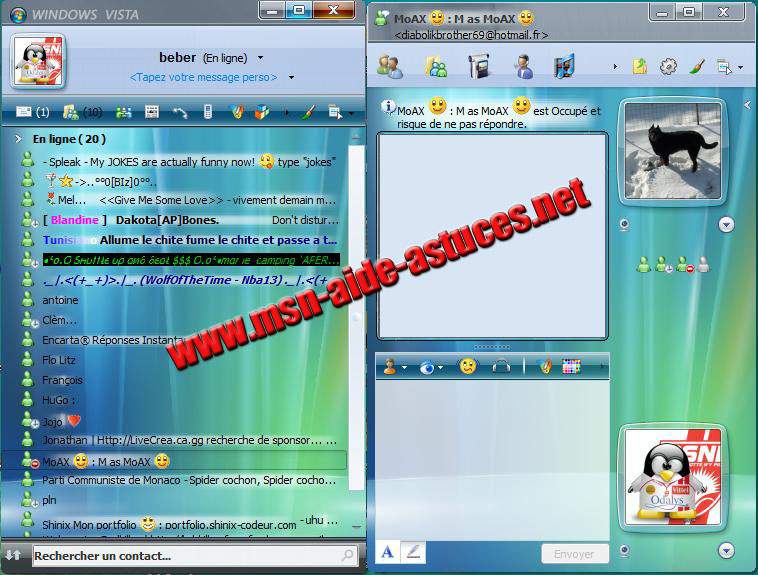Open the Spaces icon showing (10)
The height and width of the screenshot is (575, 758).
click(82, 112)
